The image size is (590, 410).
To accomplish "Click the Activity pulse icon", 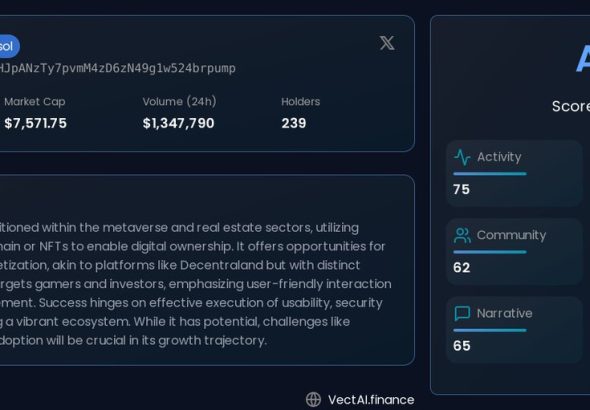I will (462, 157).
